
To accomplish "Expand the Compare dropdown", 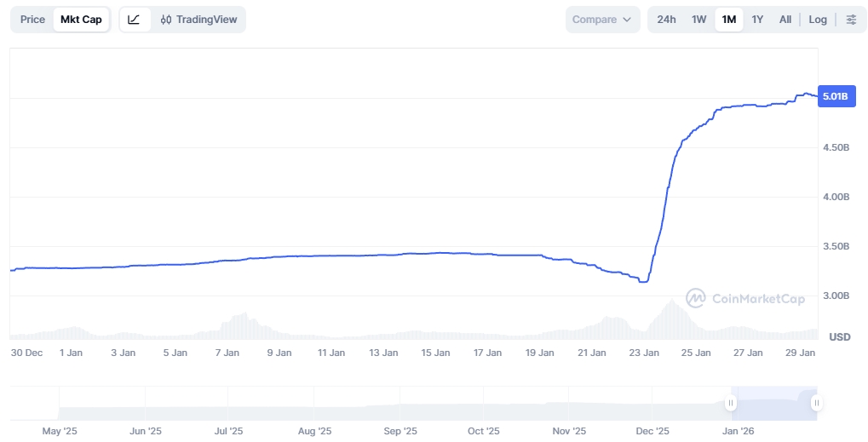I will 602,20.
